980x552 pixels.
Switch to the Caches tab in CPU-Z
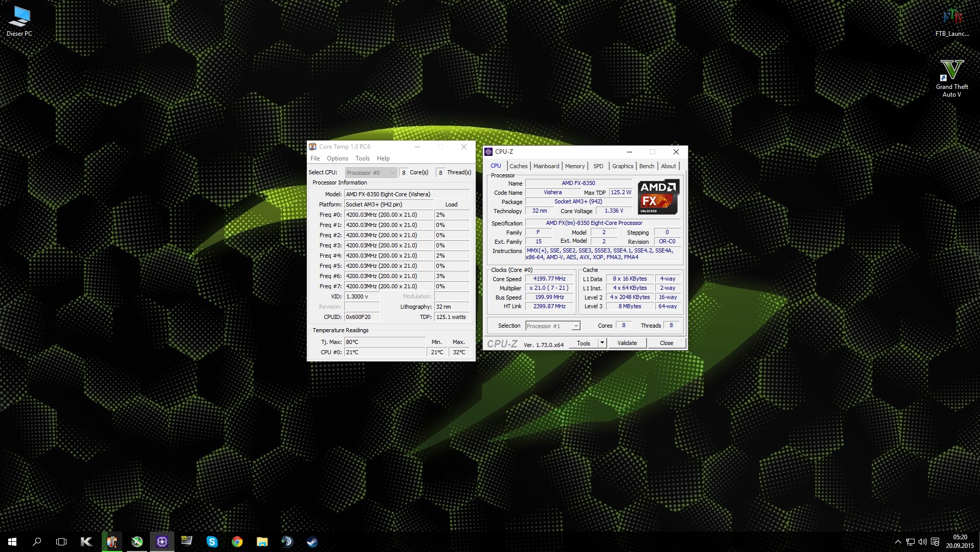518,166
